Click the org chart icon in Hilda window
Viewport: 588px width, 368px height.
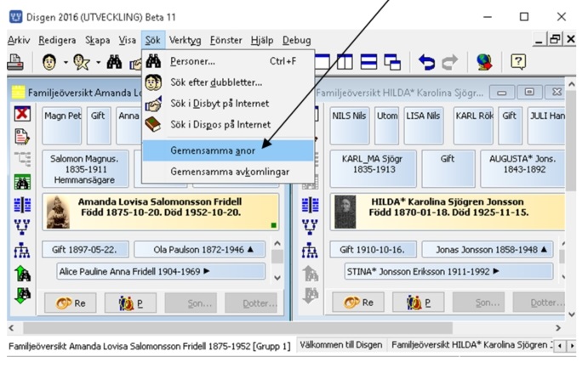click(x=310, y=251)
